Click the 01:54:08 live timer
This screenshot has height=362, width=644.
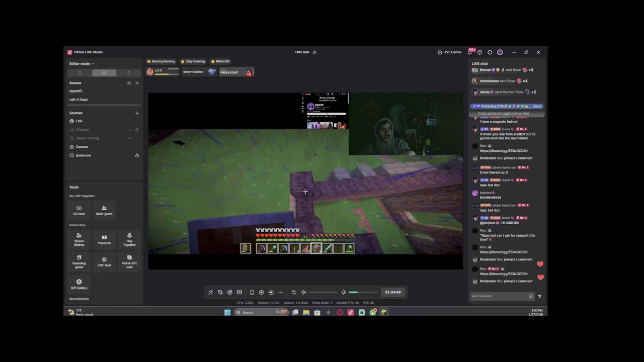click(x=393, y=292)
